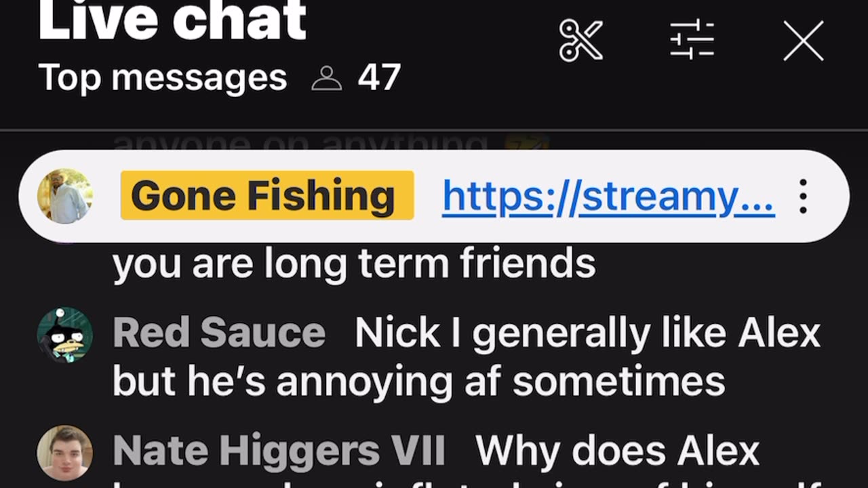868x488 pixels.
Task: Open the chat filter settings sliders icon
Action: point(692,41)
